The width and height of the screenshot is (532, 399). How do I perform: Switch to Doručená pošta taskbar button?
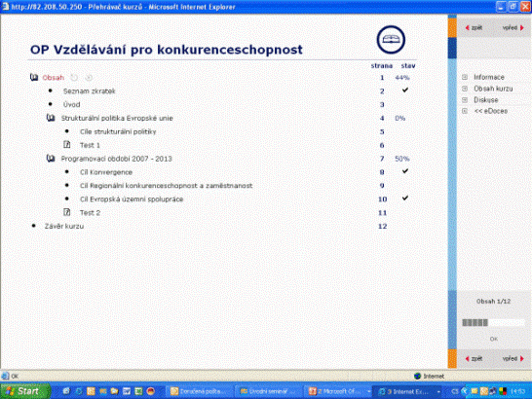[x=200, y=391]
